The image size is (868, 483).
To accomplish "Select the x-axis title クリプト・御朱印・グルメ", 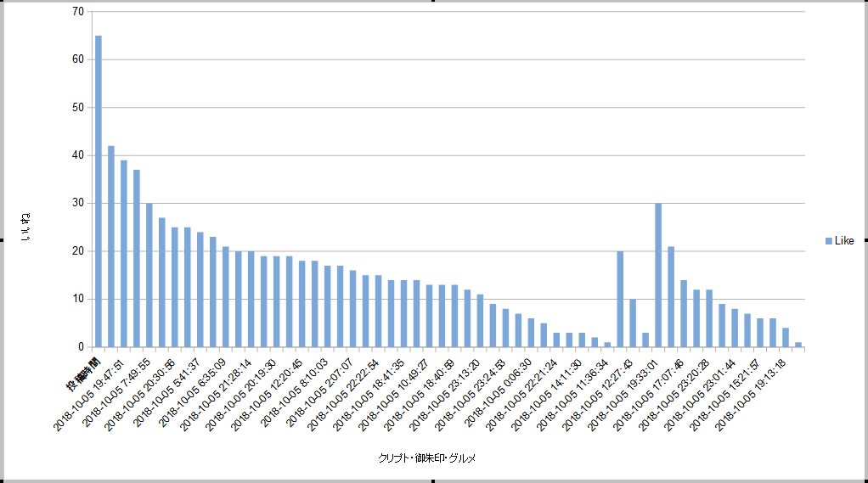I will point(427,458).
